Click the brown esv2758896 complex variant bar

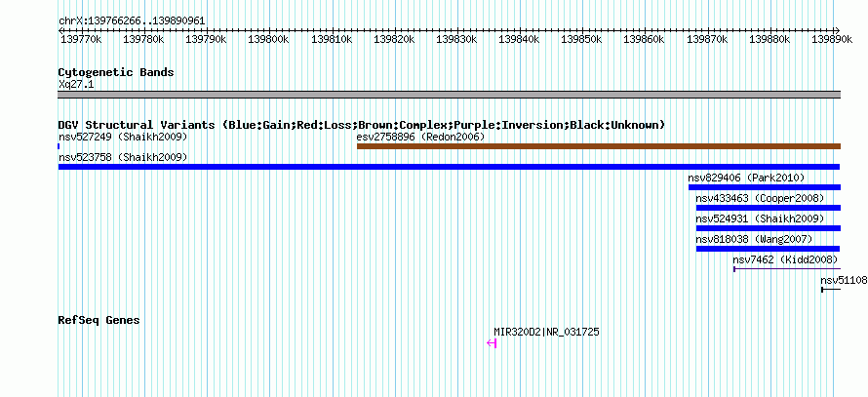599,146
